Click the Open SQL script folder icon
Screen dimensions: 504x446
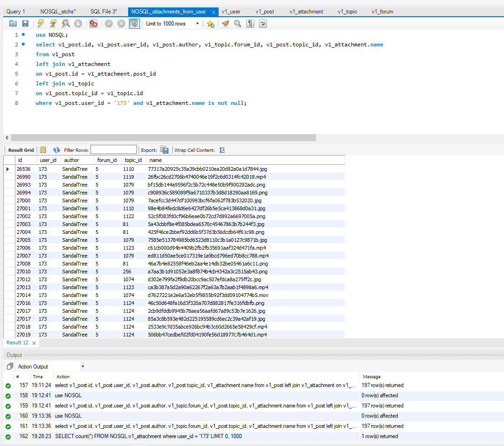(x=13, y=24)
